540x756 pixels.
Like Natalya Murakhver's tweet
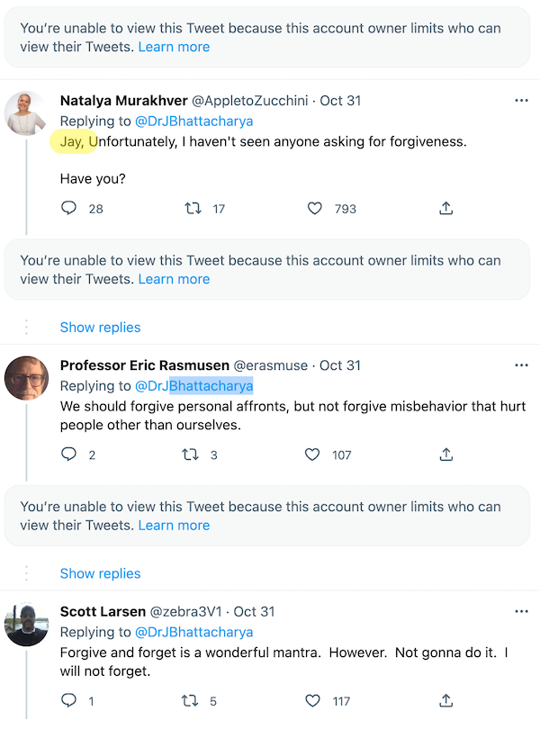pos(315,208)
